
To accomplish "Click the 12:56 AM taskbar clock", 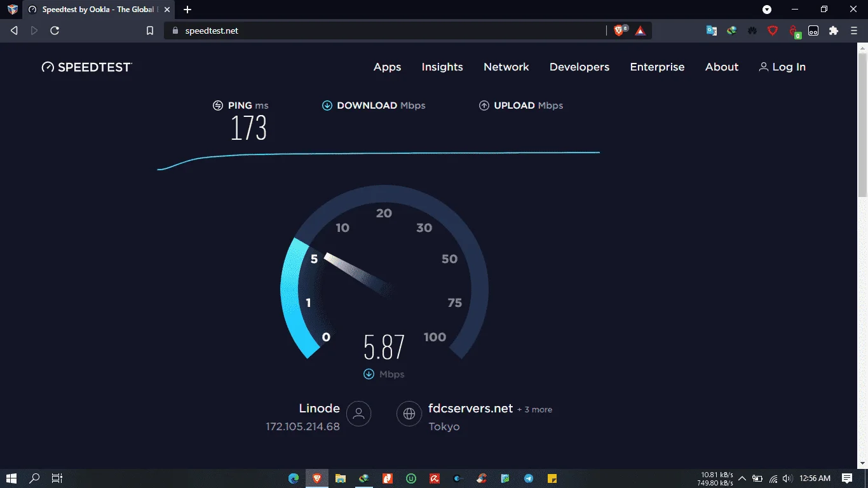I will point(815,478).
